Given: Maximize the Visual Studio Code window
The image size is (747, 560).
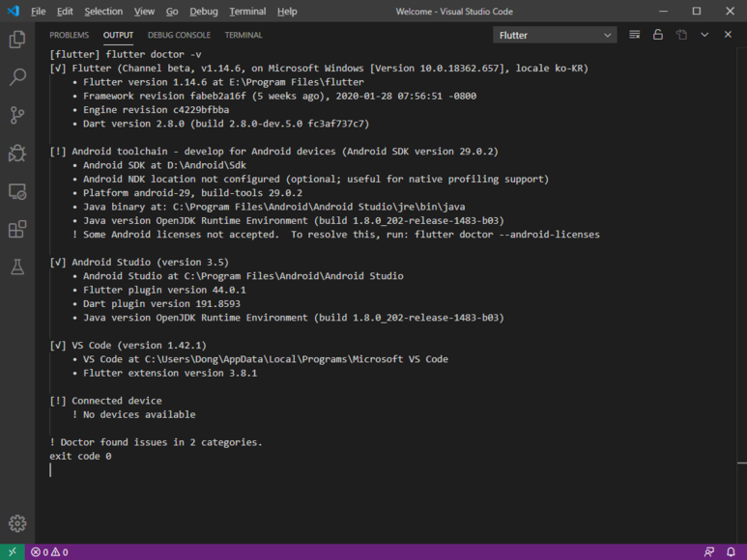Looking at the screenshot, I should 697,11.
